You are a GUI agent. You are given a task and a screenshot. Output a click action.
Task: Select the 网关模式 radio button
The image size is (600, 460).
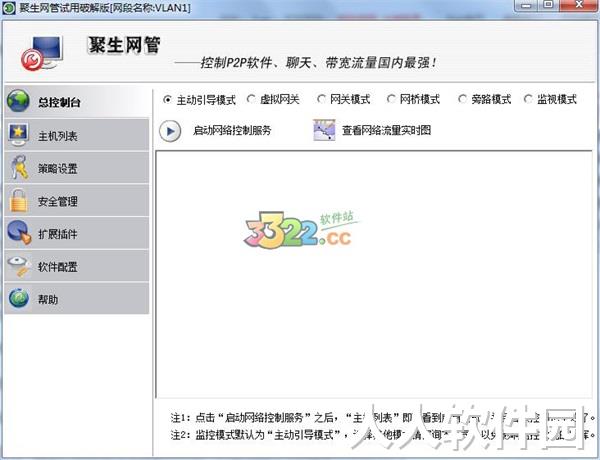tap(321, 99)
